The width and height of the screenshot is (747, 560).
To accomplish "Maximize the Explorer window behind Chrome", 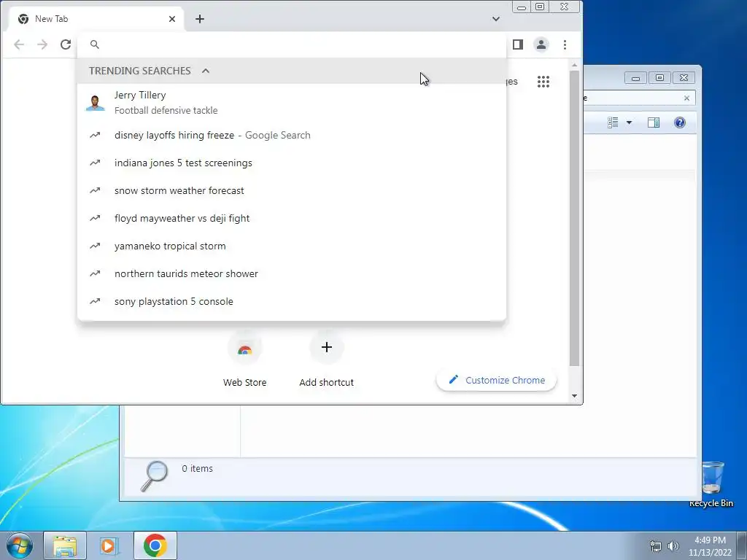I will [x=659, y=77].
